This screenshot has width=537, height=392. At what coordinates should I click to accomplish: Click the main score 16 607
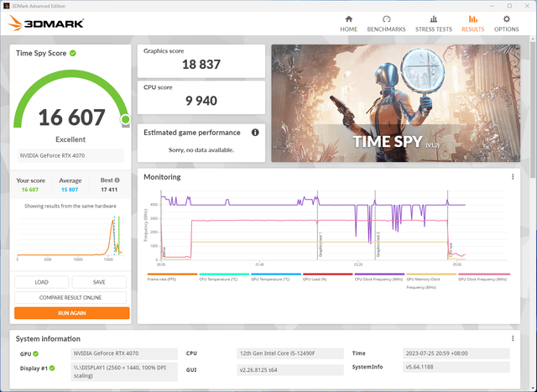pyautogui.click(x=71, y=118)
